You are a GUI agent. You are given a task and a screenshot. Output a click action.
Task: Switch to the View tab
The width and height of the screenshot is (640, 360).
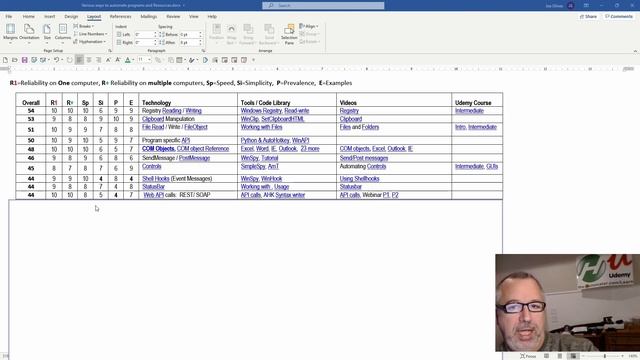tap(193, 16)
